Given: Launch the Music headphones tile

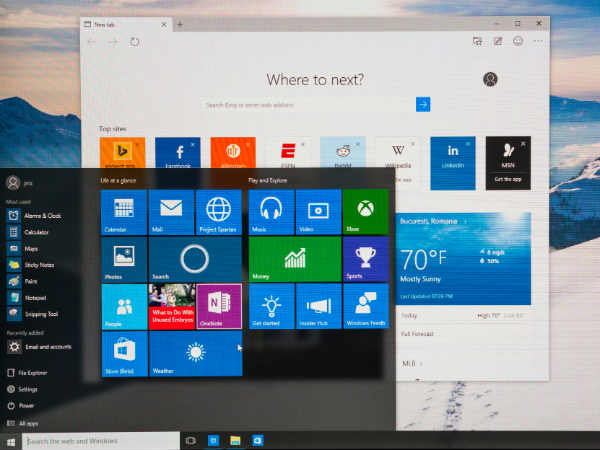Looking at the screenshot, I should click(271, 212).
